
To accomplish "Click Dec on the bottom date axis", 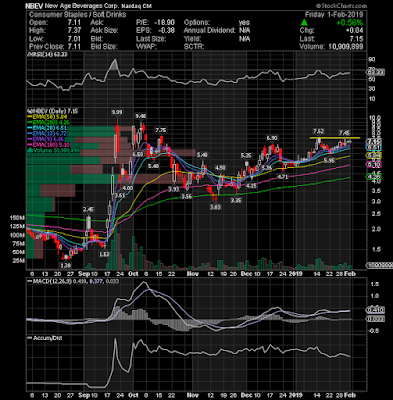I will tap(246, 395).
